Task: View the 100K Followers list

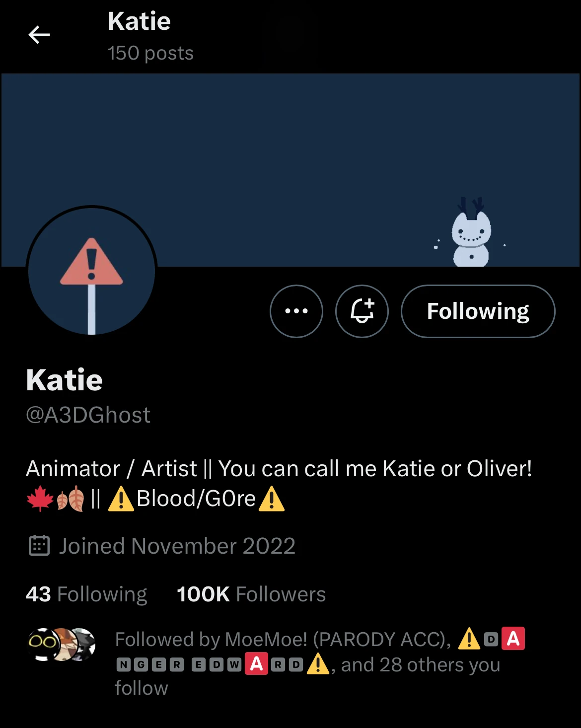Action: click(251, 594)
